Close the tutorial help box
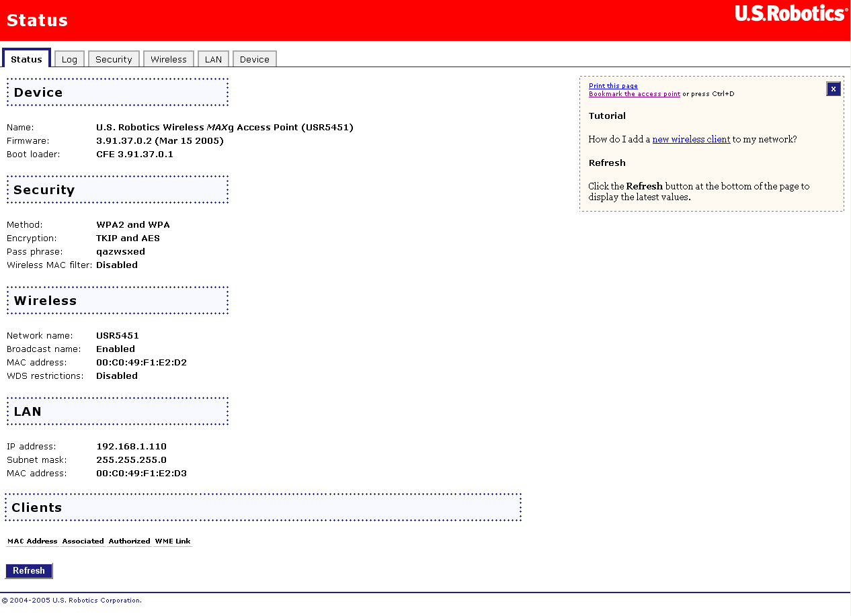 point(834,89)
